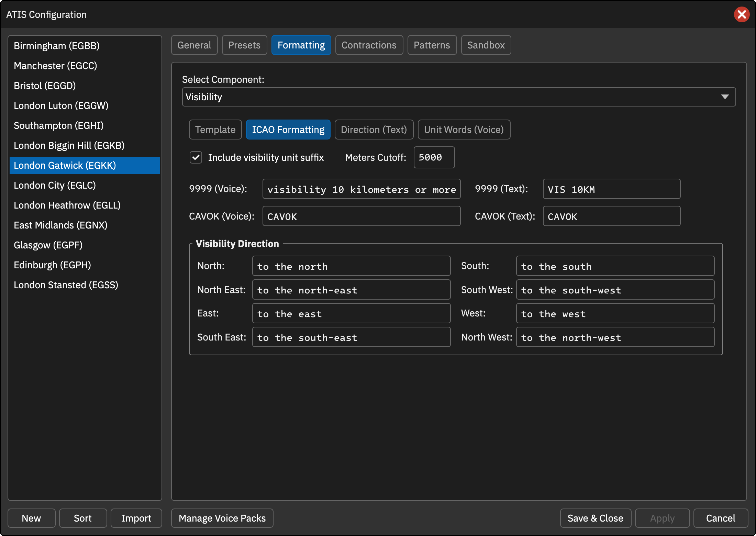Click the Apply button
The width and height of the screenshot is (756, 536).
point(662,518)
